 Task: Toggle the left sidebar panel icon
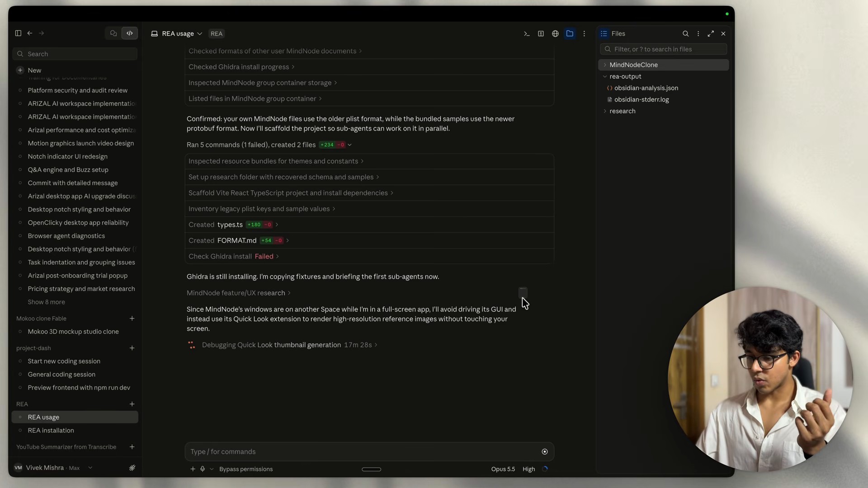point(18,33)
